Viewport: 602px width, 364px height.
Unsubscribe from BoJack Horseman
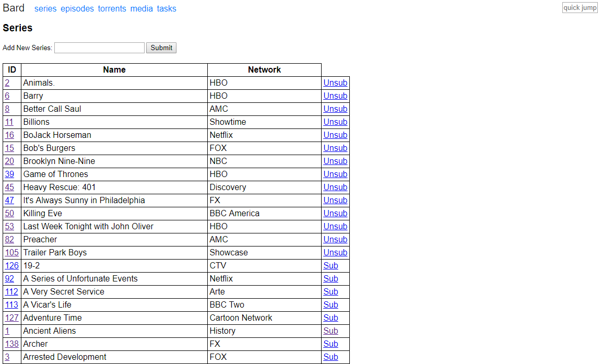click(335, 135)
